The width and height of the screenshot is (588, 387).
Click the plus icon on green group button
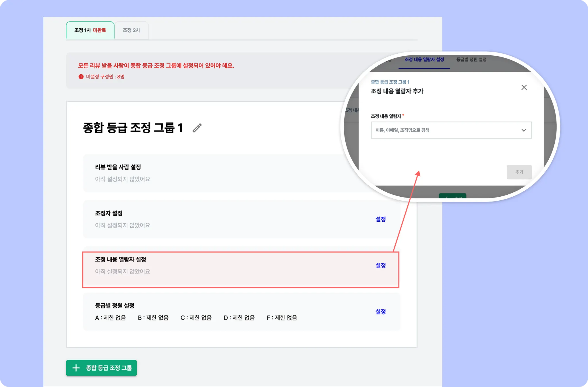tap(76, 368)
